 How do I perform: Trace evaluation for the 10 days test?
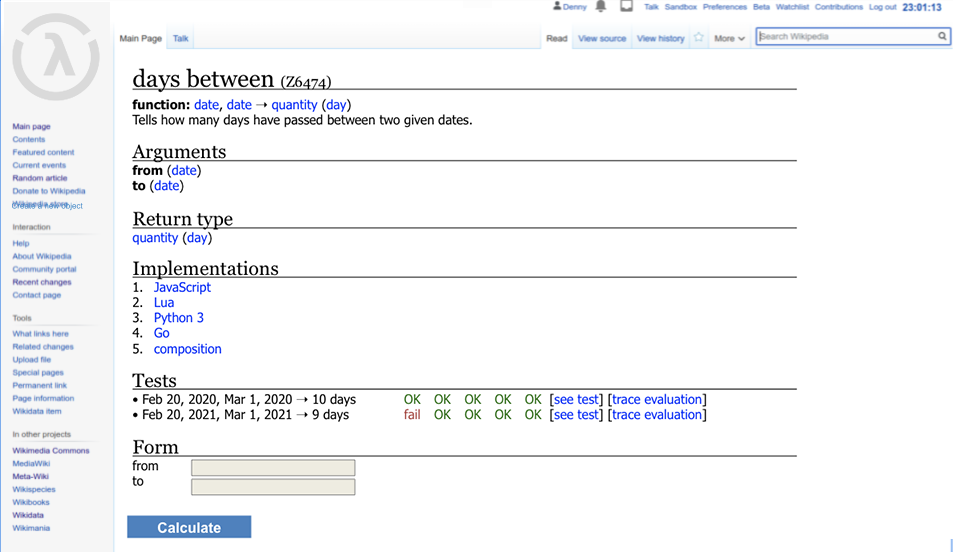pyautogui.click(x=657, y=399)
